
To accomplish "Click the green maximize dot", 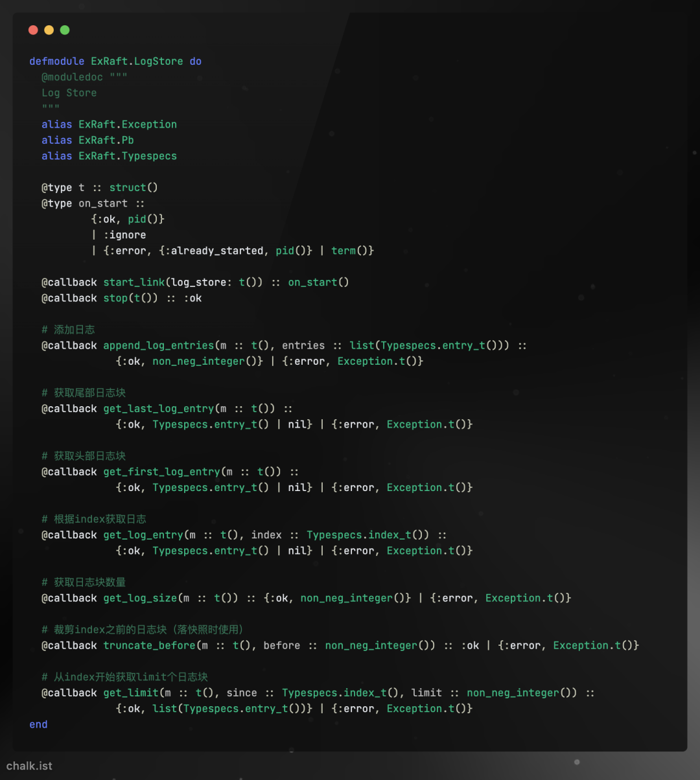I will click(64, 30).
